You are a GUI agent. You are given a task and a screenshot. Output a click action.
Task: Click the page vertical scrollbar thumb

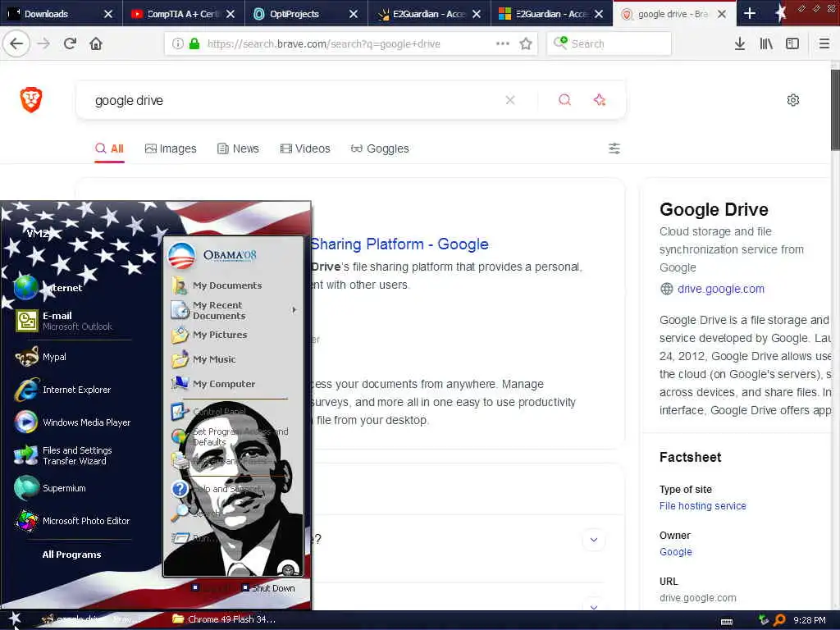(x=834, y=110)
